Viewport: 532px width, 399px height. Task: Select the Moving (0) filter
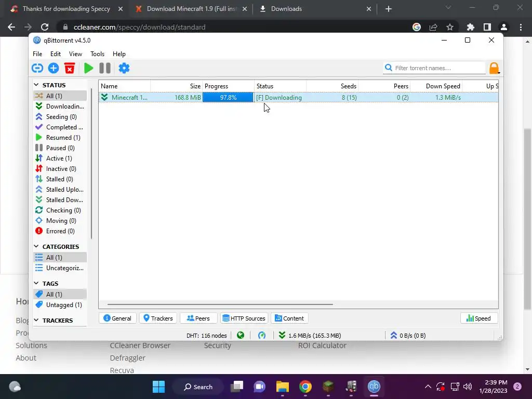click(x=60, y=221)
